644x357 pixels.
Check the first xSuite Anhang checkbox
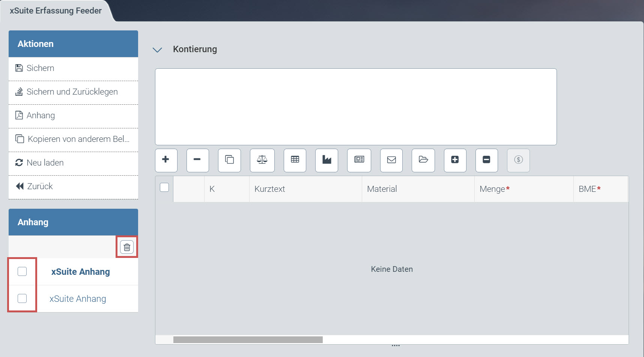coord(22,271)
